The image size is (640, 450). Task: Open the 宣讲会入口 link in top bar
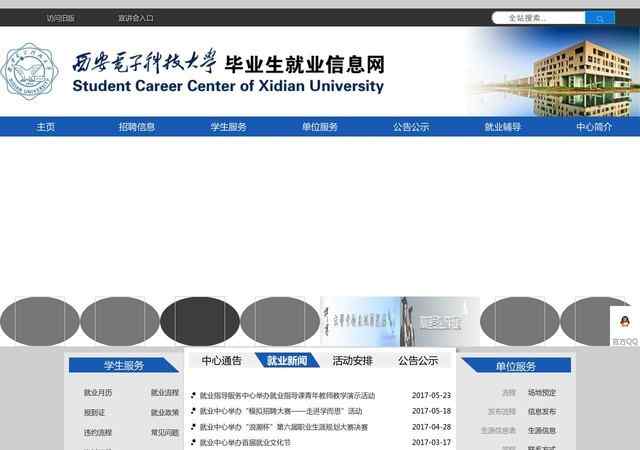[136, 18]
